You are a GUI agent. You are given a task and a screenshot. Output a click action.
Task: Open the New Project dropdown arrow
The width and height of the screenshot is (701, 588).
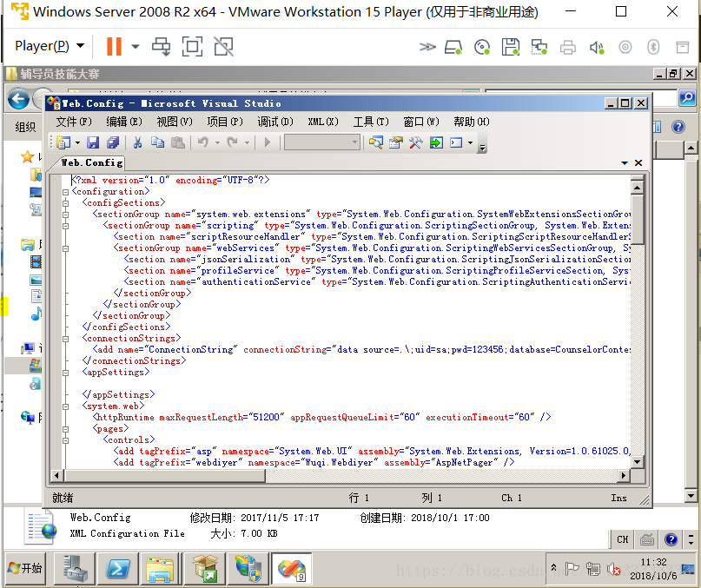tap(78, 143)
